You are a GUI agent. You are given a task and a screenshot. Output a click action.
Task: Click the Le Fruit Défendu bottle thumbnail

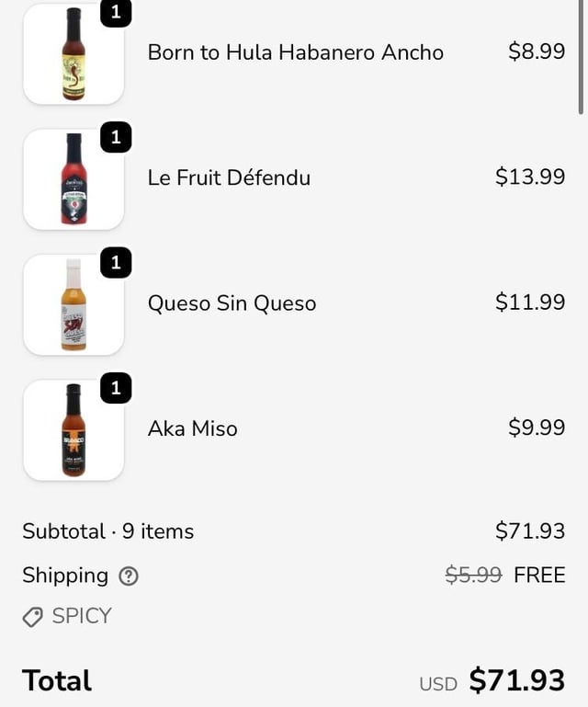[x=73, y=179]
